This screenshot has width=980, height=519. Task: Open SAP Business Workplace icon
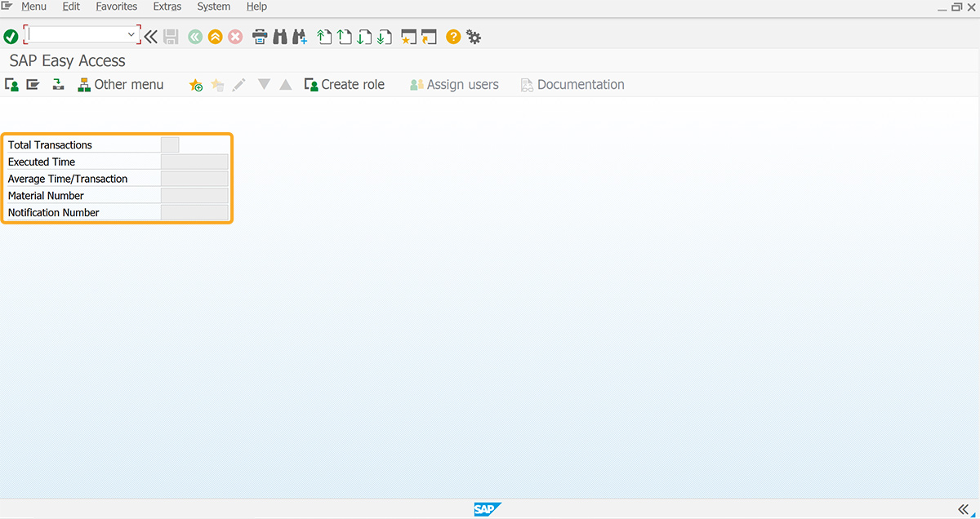[58, 85]
